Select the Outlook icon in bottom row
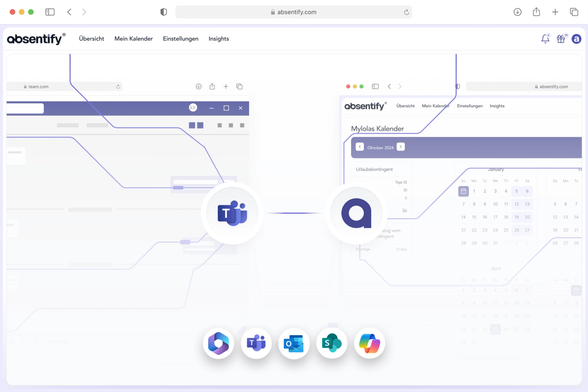The height and width of the screenshot is (392, 588). 294,343
